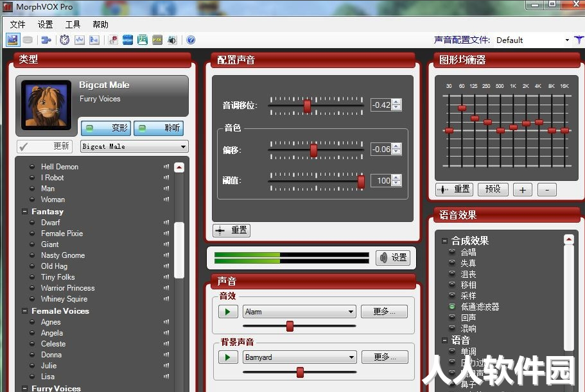
Task: Play the Barnyard background sound
Action: point(228,357)
